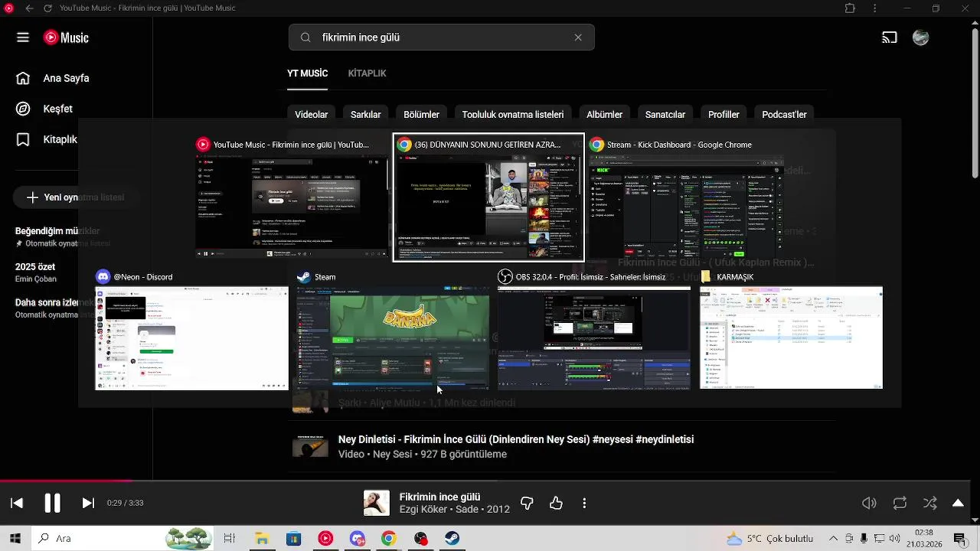The image size is (980, 551).
Task: Like Fikrimin ince gülü with thumbs up
Action: pyautogui.click(x=556, y=503)
